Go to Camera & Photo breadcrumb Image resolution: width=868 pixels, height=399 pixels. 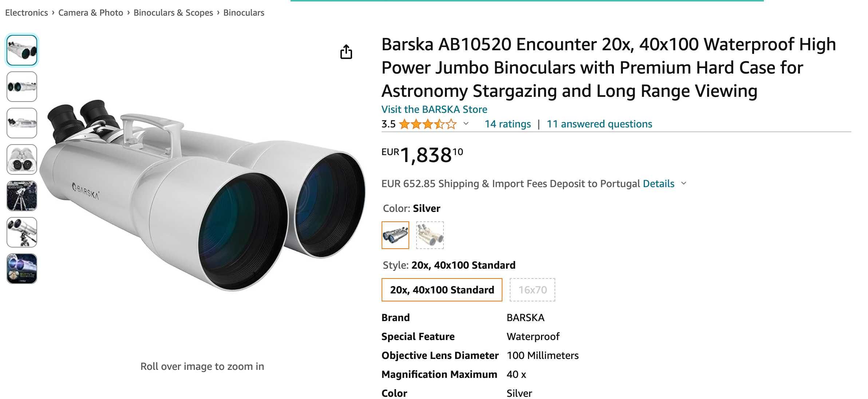(x=91, y=13)
